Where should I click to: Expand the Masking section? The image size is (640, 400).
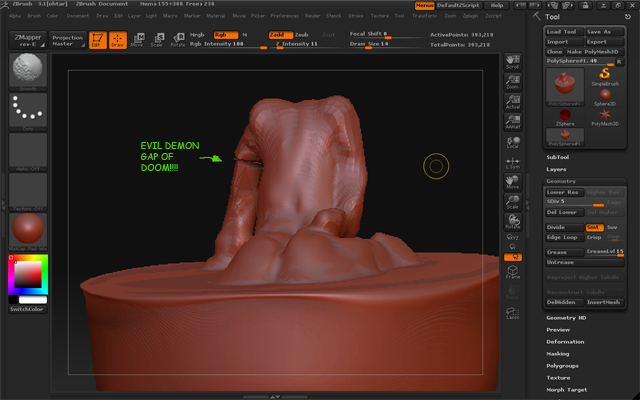(558, 354)
